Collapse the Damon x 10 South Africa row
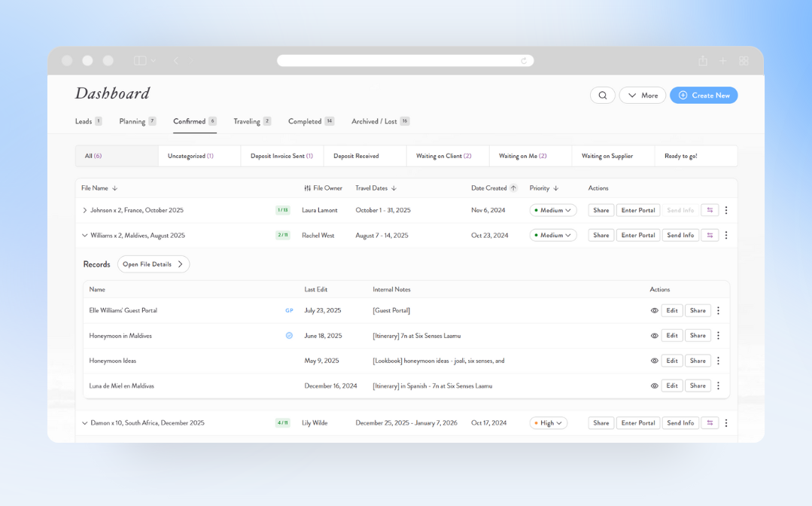 pyautogui.click(x=84, y=423)
